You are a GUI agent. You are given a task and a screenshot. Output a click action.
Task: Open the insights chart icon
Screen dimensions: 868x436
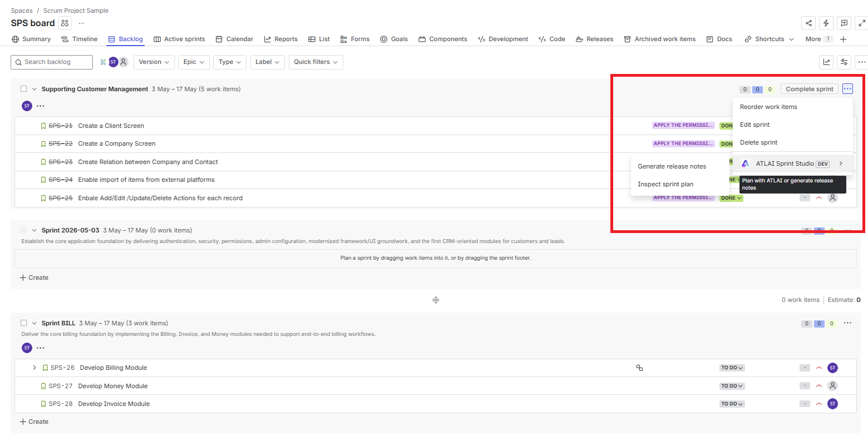coord(827,62)
